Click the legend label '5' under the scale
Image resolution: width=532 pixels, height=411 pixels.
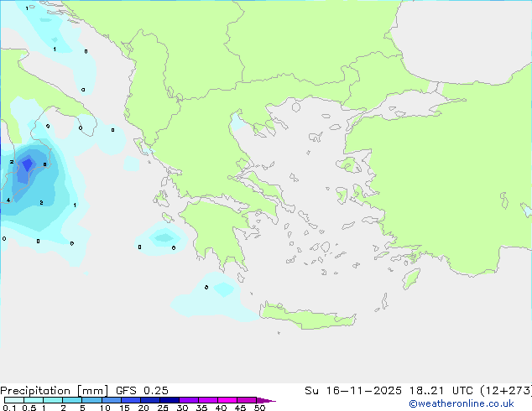82,408
